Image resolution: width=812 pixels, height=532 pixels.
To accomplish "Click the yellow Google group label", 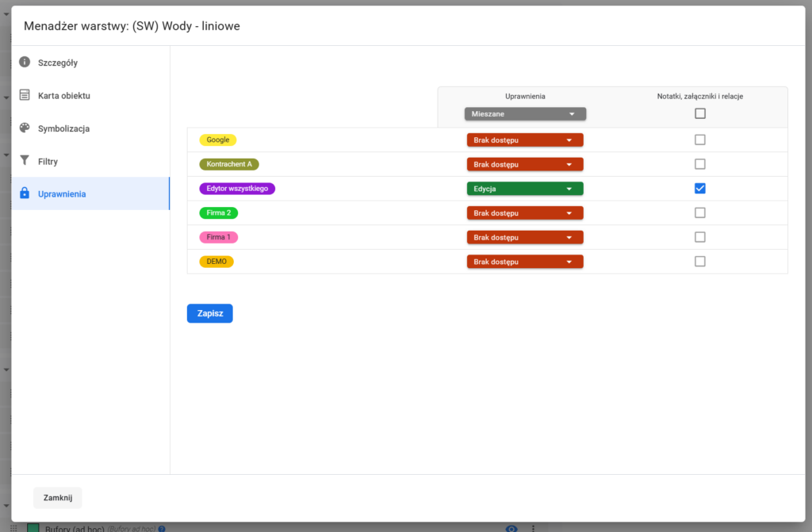I will 217,140.
